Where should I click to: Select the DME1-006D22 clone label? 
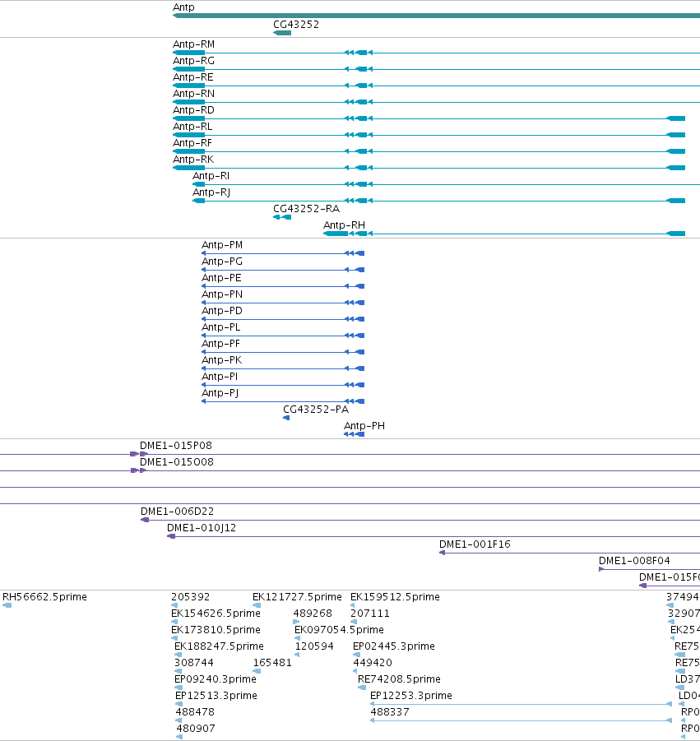point(177,512)
